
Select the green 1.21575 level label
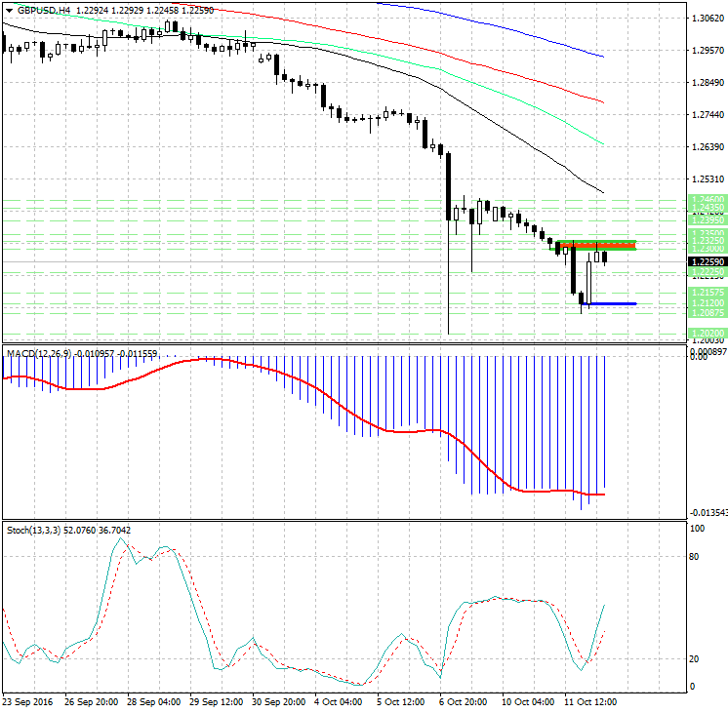pos(708,293)
